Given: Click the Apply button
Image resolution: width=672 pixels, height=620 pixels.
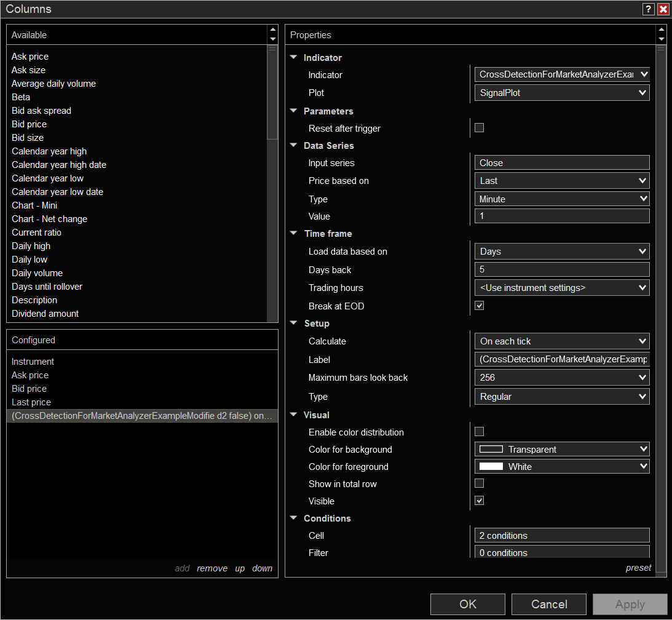Looking at the screenshot, I should tap(630, 604).
